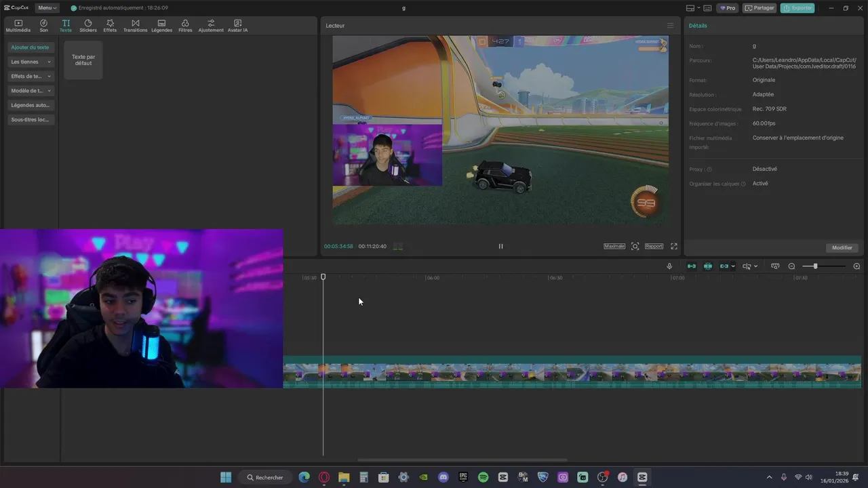Image resolution: width=868 pixels, height=488 pixels.
Task: Click the Organiser les calques info icon
Action: coord(743,184)
